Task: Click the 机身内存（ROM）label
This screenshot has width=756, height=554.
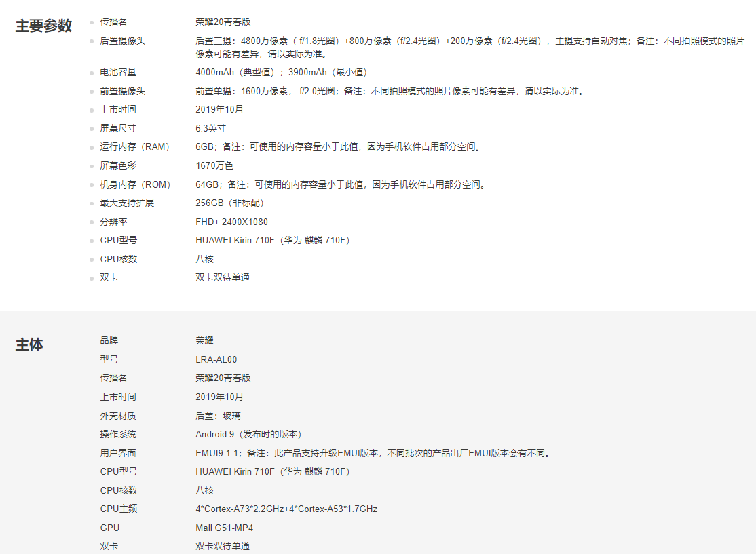Action: click(x=136, y=184)
